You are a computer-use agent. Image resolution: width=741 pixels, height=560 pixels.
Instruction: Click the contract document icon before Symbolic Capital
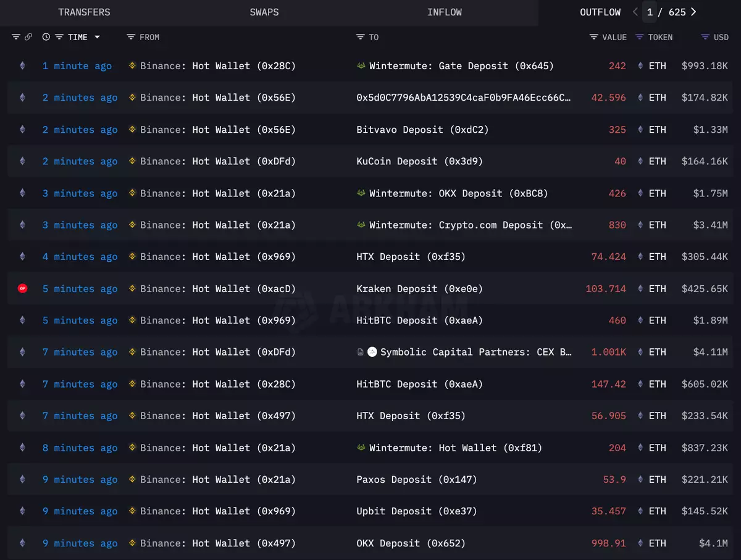(x=361, y=352)
